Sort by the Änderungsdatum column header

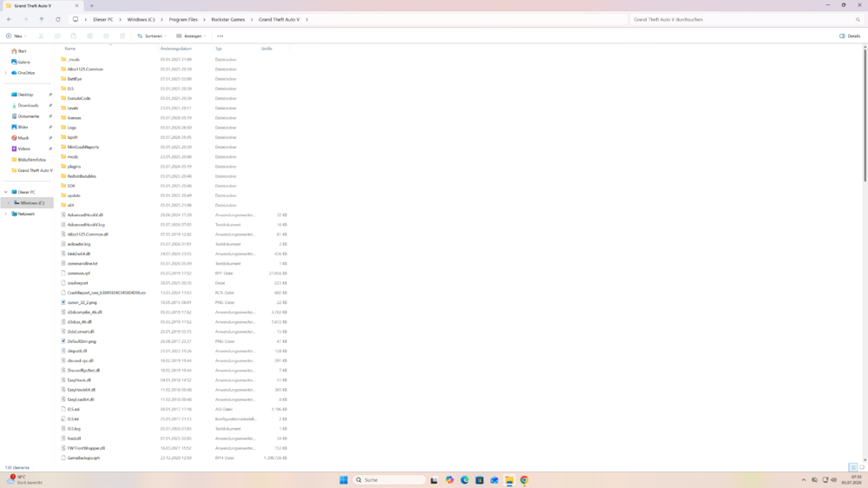tap(176, 49)
